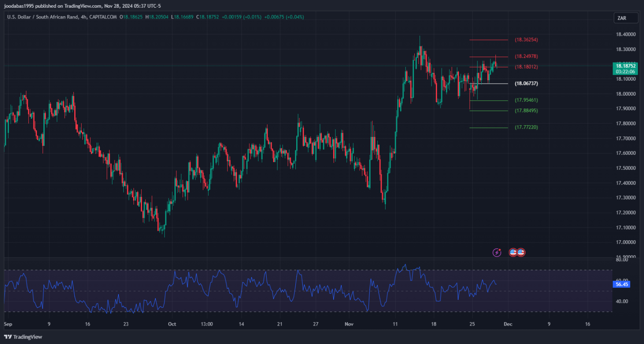Select the red 18.18012 level label

[x=526, y=67]
